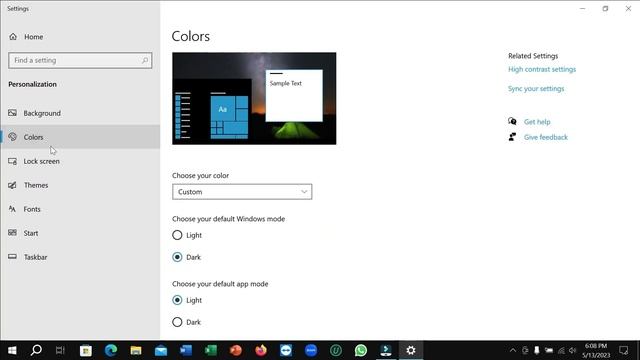Open the Windows Start menu

point(12,350)
